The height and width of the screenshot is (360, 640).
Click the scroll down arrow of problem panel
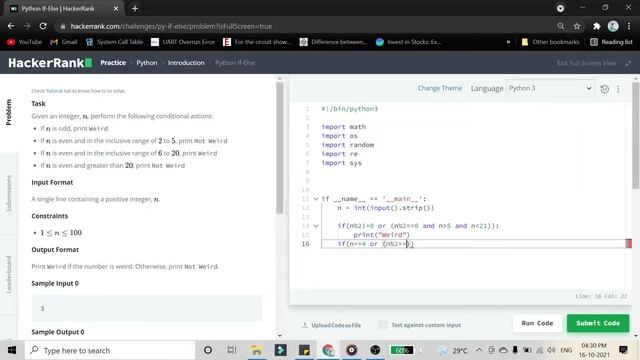pos(280,336)
